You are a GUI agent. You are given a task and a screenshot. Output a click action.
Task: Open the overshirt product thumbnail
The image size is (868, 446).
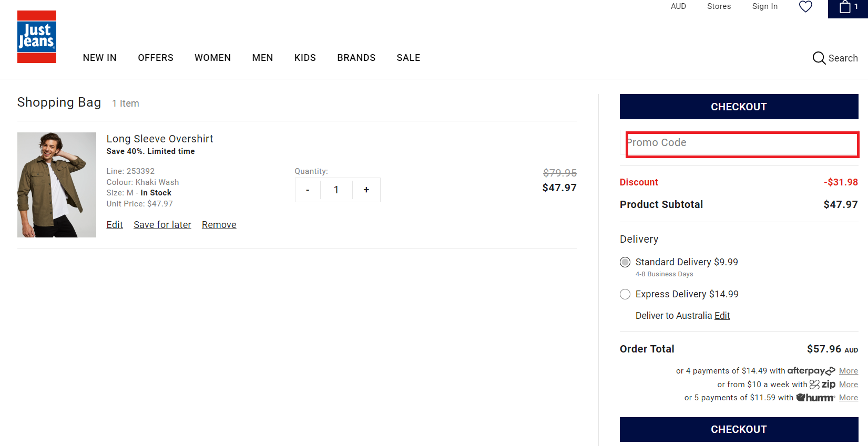click(57, 185)
